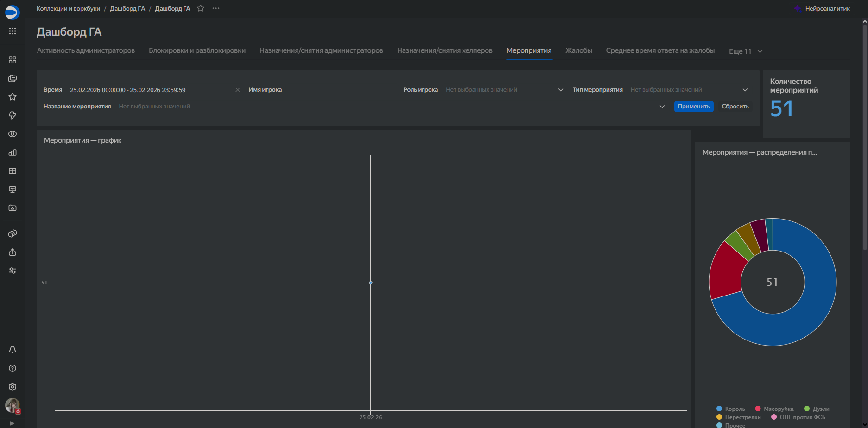
Task: Open the help question mark icon
Action: 13,368
